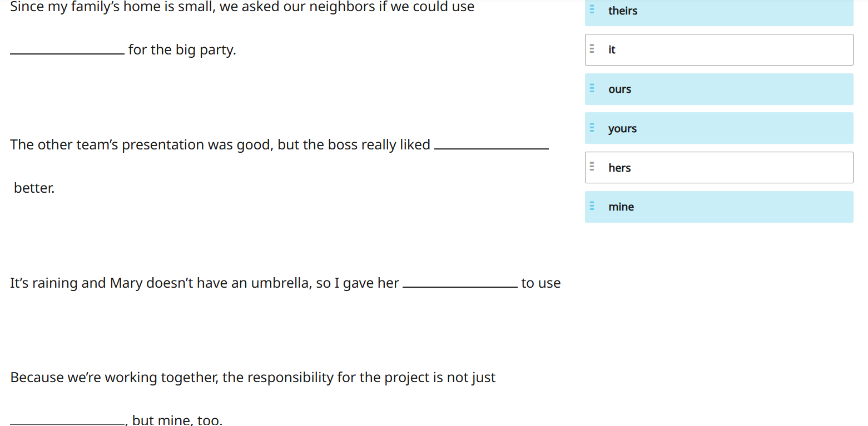868x426 pixels.
Task: Click the blank after "boss really liked"
Action: [491, 144]
